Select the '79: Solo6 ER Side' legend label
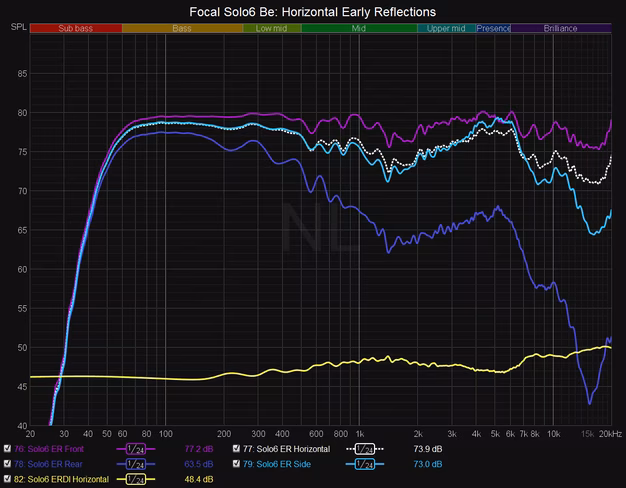This screenshot has height=488, width=626. (277, 464)
